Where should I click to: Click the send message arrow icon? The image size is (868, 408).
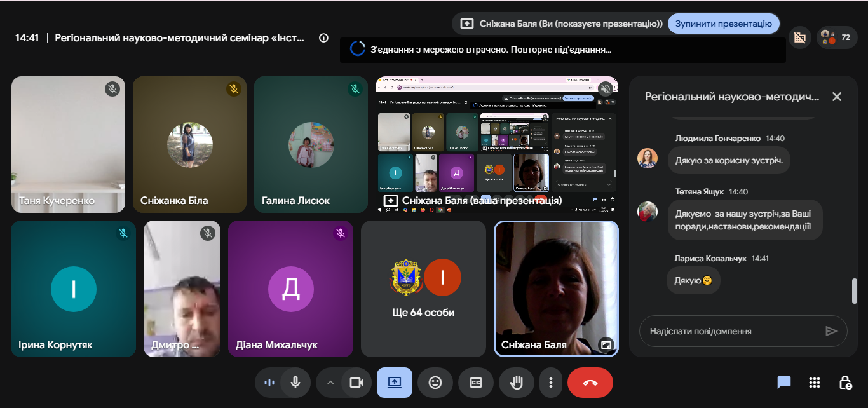click(831, 331)
